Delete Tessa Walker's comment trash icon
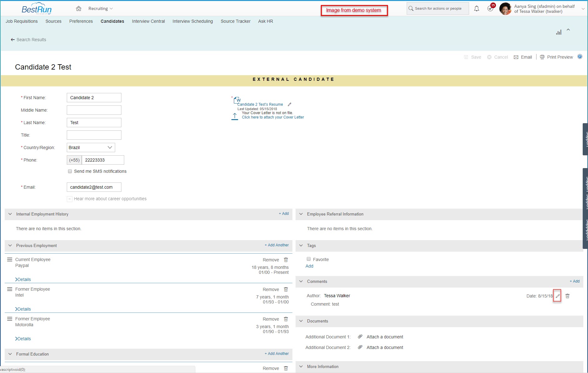Screen dimensions: 588x373 click(567, 296)
